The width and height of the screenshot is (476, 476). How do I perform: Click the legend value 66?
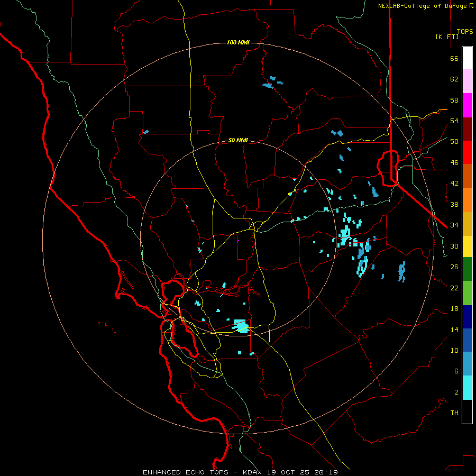pyautogui.click(x=454, y=59)
